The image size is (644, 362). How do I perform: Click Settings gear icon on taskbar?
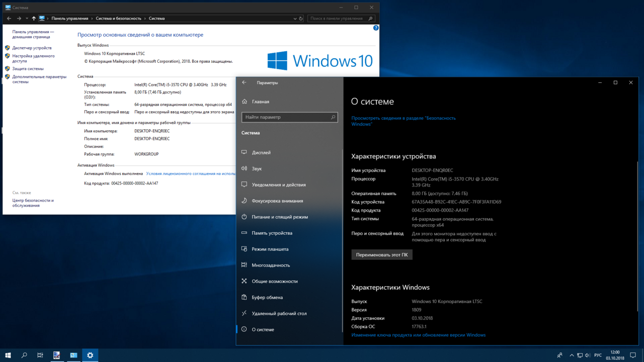tap(90, 355)
